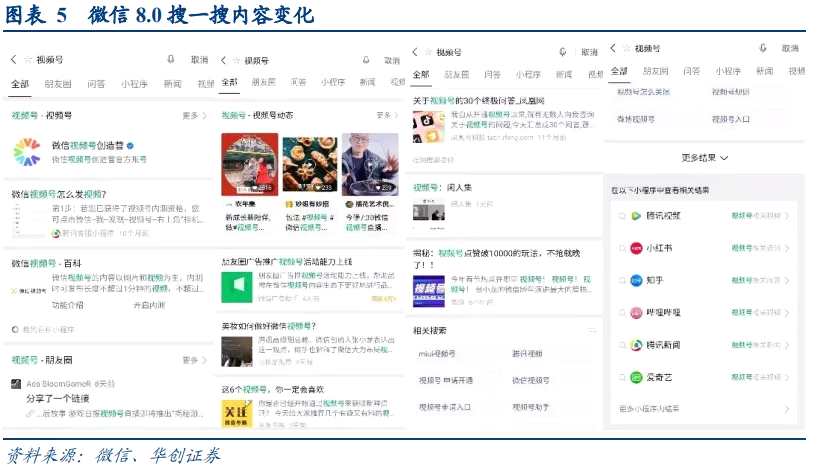
Task: Open yellow 关注 thumbnail of 这6个视频号 article
Action: [237, 414]
